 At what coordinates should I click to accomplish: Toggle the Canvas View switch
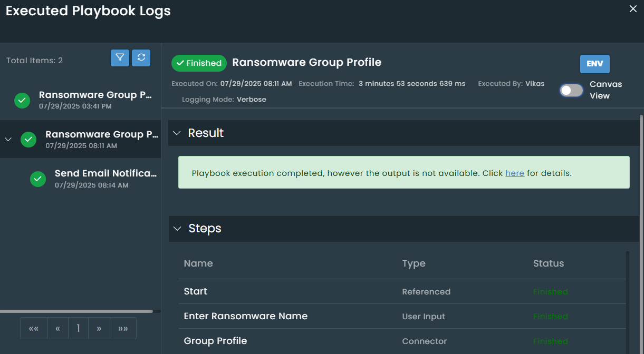coord(571,91)
